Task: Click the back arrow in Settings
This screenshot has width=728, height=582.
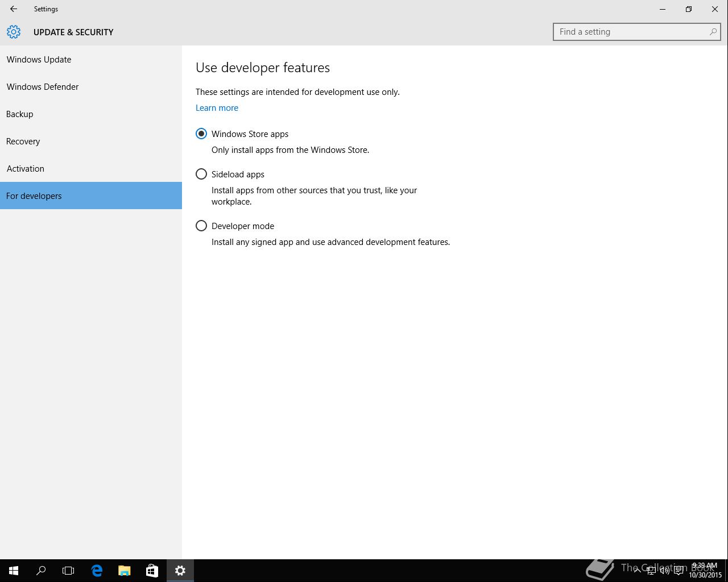Action: coord(14,9)
